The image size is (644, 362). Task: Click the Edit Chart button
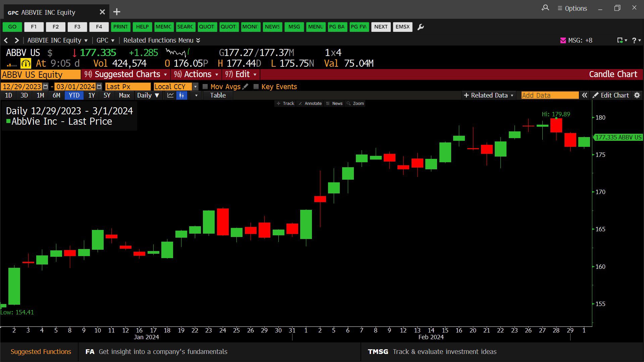point(611,95)
